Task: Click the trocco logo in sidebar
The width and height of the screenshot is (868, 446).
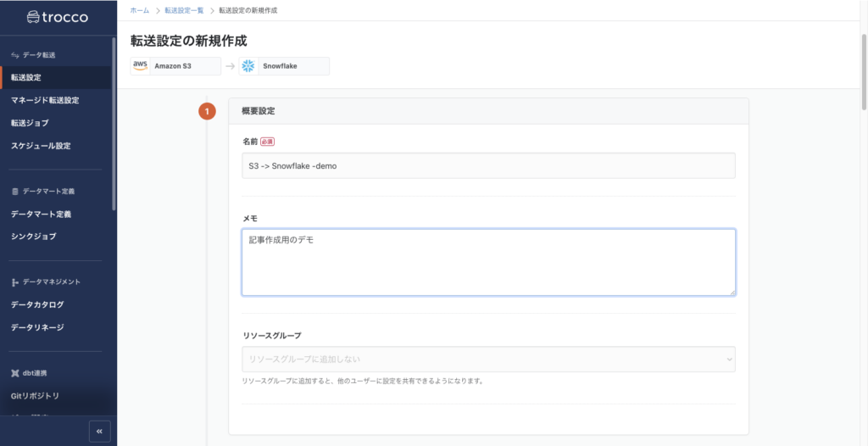Action: [x=57, y=17]
